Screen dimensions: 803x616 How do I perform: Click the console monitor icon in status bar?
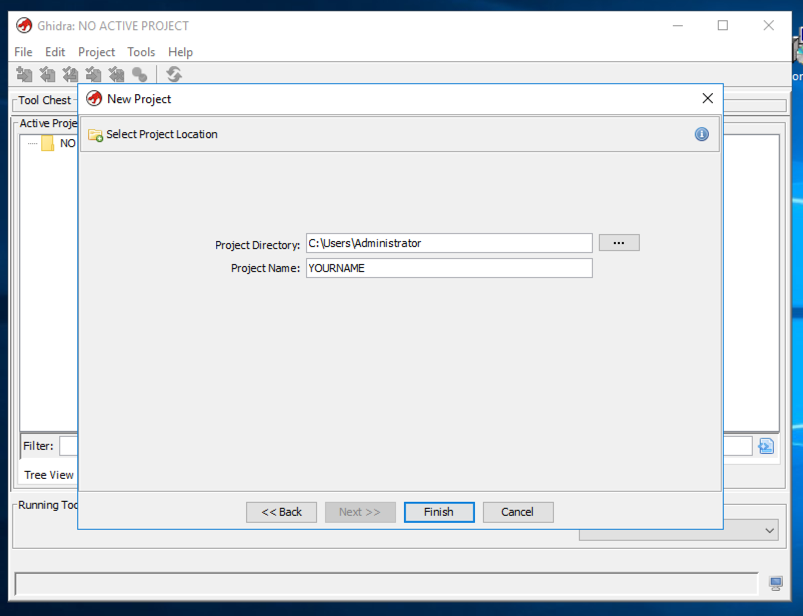pos(776,583)
